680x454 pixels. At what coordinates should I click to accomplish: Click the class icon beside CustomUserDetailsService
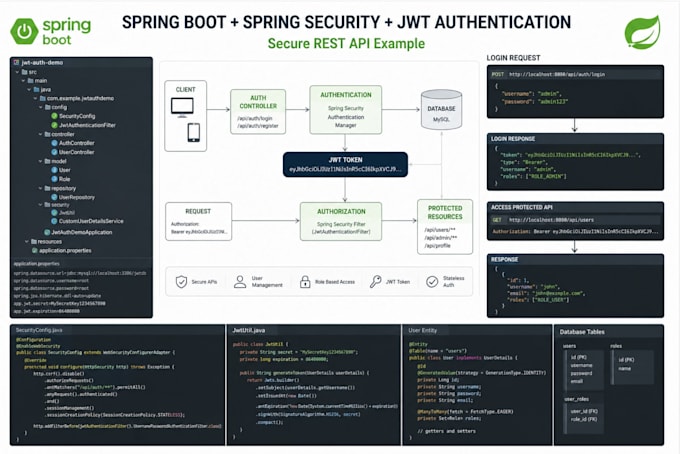(x=54, y=221)
